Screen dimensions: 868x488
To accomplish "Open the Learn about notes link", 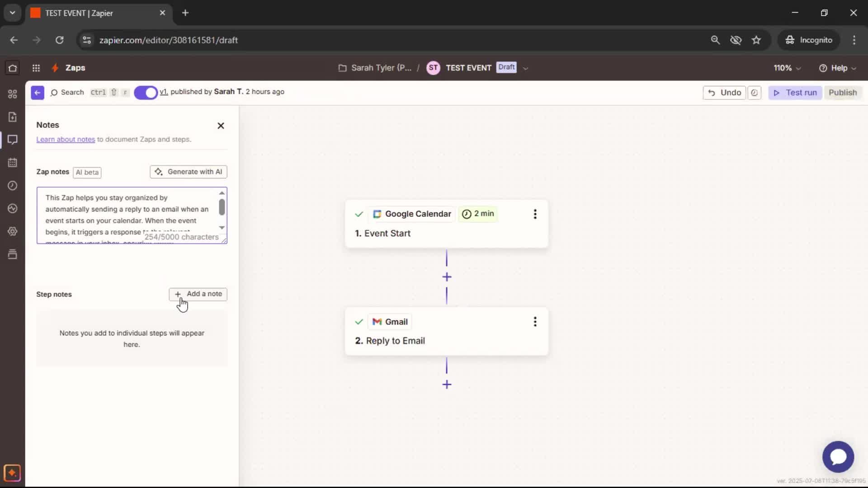I will [66, 140].
